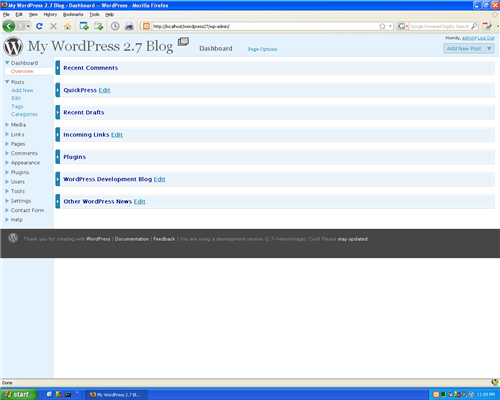This screenshot has width=500, height=400.
Task: Click the Google search input field
Action: point(439,26)
